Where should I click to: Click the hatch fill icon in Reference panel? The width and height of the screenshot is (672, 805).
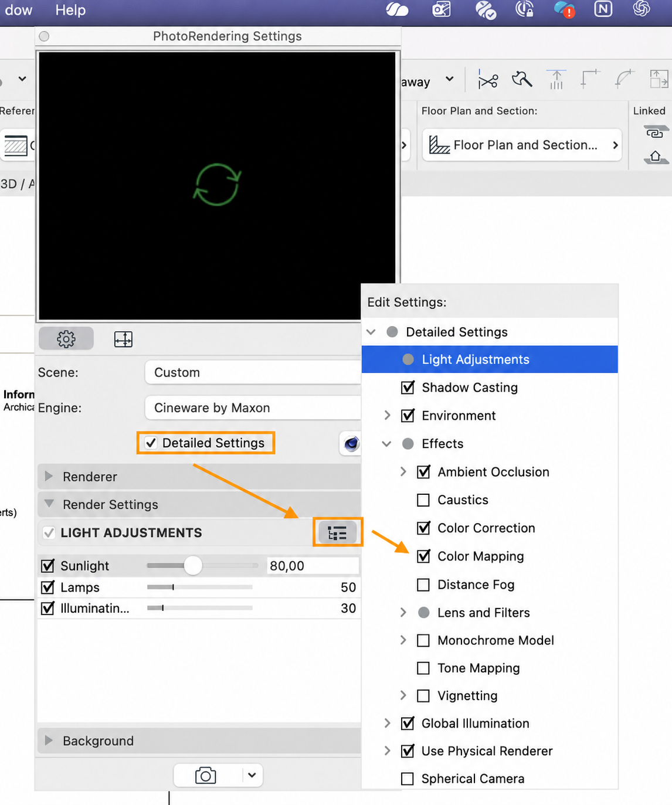click(16, 145)
